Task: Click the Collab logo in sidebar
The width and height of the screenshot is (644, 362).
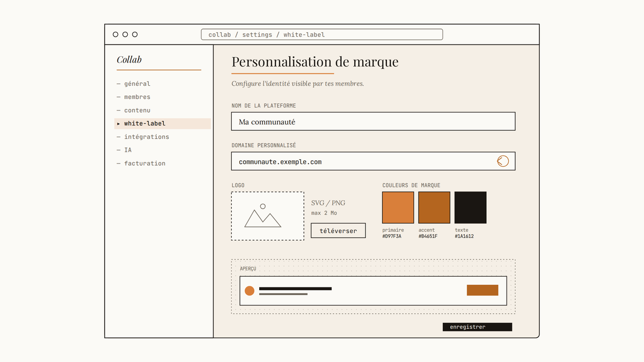Action: click(129, 60)
